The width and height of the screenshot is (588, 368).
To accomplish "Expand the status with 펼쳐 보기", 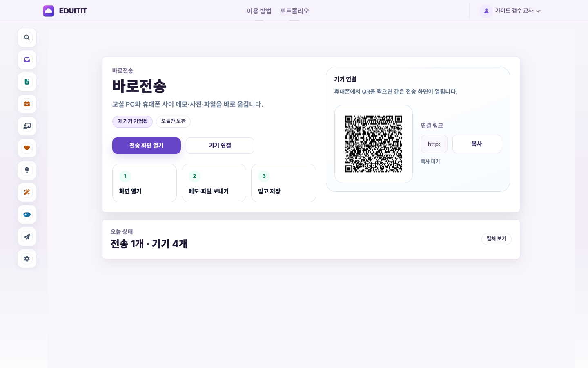I will 497,239.
